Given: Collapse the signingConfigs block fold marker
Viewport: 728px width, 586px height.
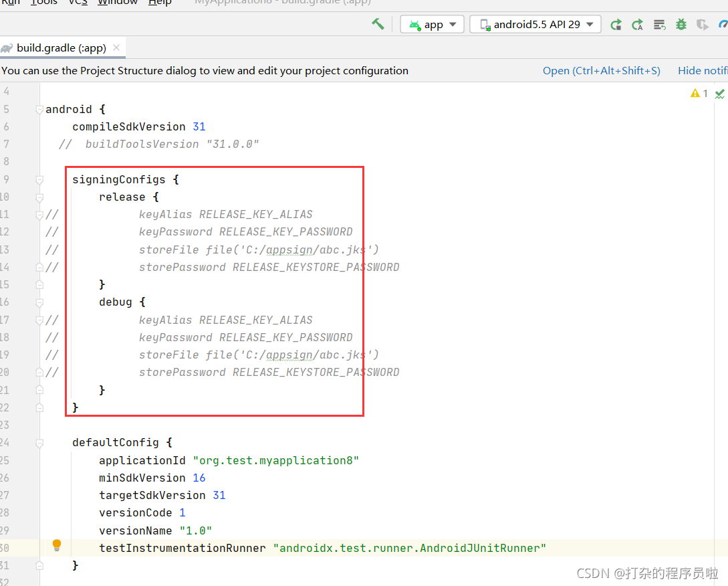Looking at the screenshot, I should [39, 180].
